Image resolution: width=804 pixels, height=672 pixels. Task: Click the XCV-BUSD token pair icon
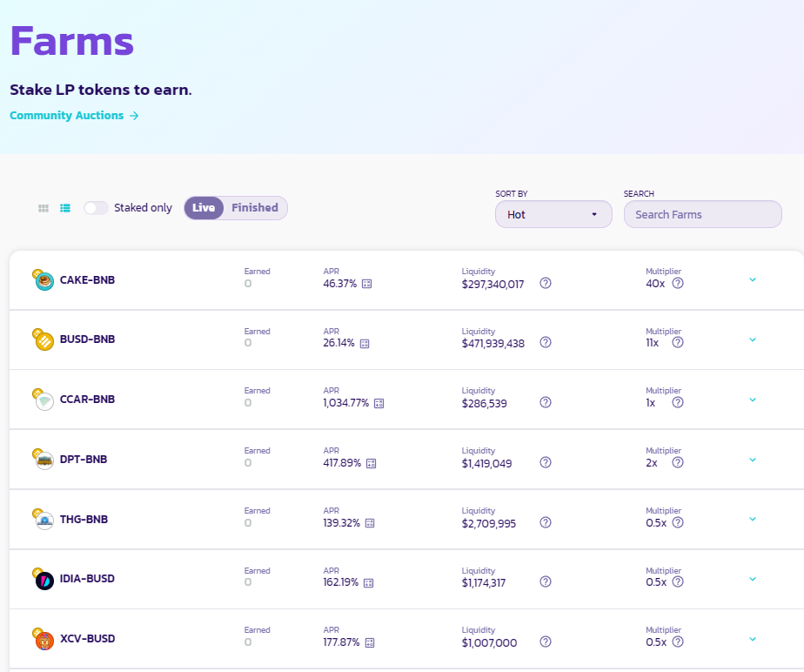[x=44, y=639]
